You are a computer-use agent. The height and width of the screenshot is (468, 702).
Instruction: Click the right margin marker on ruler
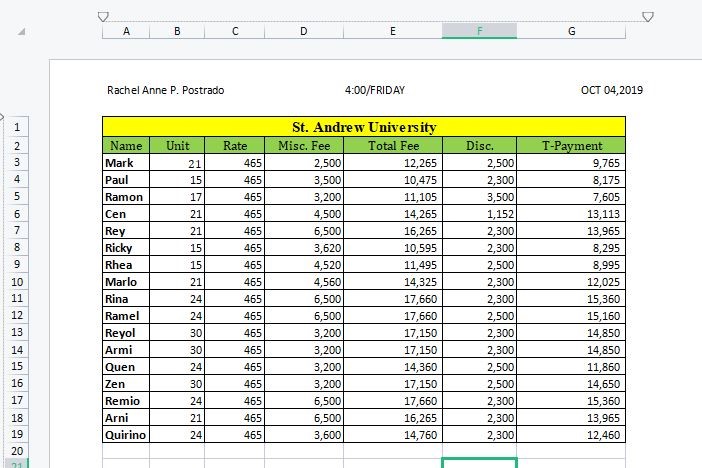click(647, 16)
